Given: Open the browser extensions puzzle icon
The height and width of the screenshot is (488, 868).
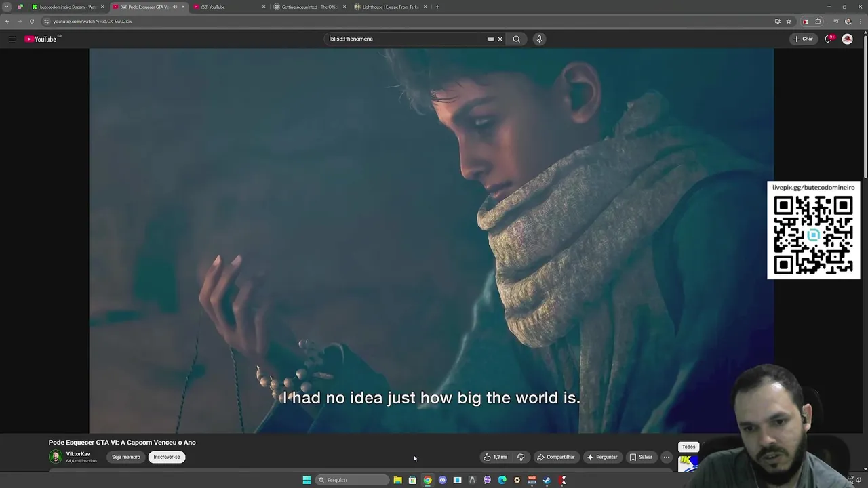Looking at the screenshot, I should (818, 21).
